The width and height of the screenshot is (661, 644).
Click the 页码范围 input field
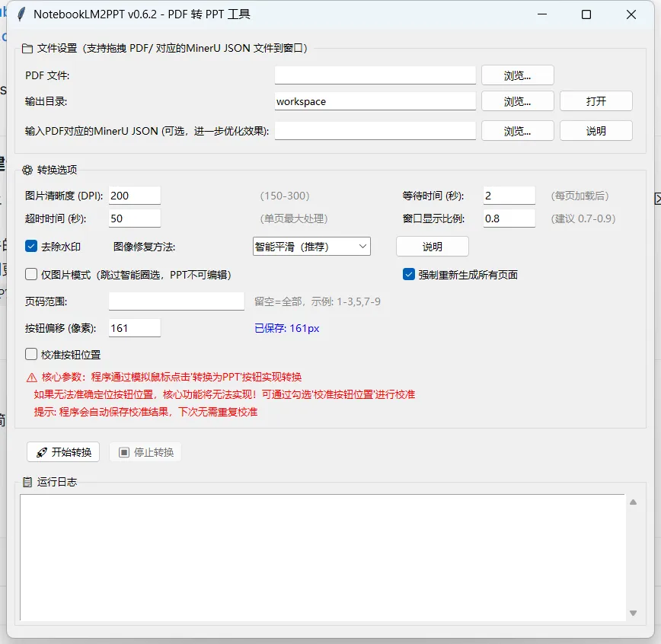click(x=176, y=301)
